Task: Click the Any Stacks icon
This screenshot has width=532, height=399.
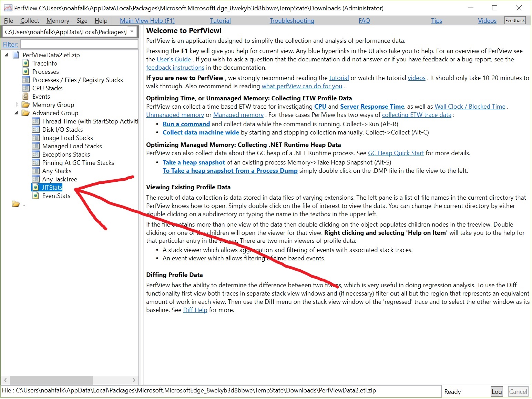Action: [x=35, y=171]
